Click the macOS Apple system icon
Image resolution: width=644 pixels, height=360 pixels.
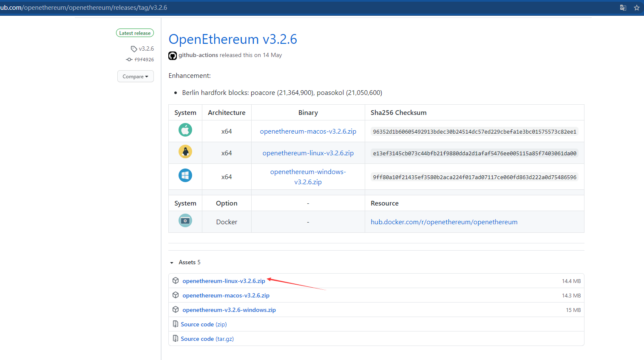click(185, 130)
